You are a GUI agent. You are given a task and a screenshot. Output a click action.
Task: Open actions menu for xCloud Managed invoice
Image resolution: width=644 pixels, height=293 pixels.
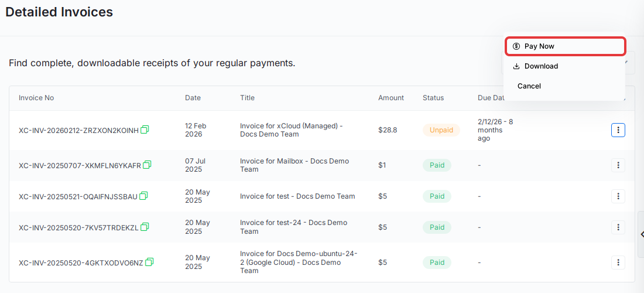618,130
